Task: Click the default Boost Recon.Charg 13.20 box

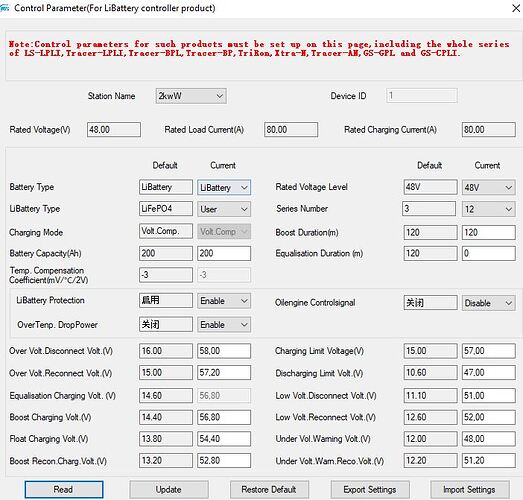Action: [x=166, y=460]
